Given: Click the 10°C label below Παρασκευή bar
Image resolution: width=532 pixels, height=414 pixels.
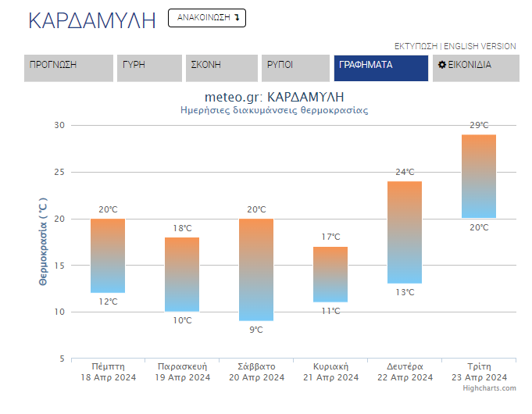Looking at the screenshot, I should (x=182, y=320).
